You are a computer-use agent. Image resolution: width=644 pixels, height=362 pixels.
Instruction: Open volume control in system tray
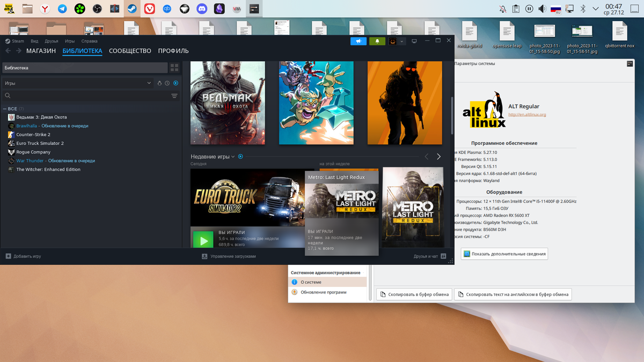tap(543, 9)
